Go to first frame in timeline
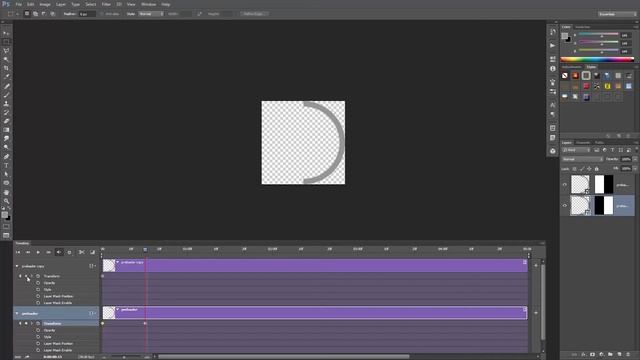Image resolution: width=640 pixels, height=360 pixels. click(18, 252)
